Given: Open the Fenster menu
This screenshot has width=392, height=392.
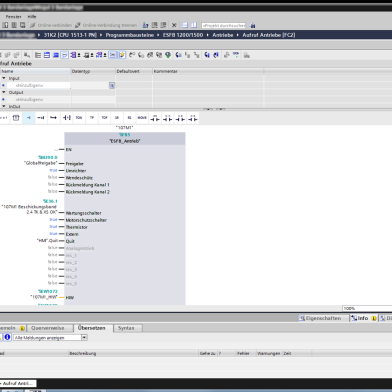Looking at the screenshot, I should [13, 16].
